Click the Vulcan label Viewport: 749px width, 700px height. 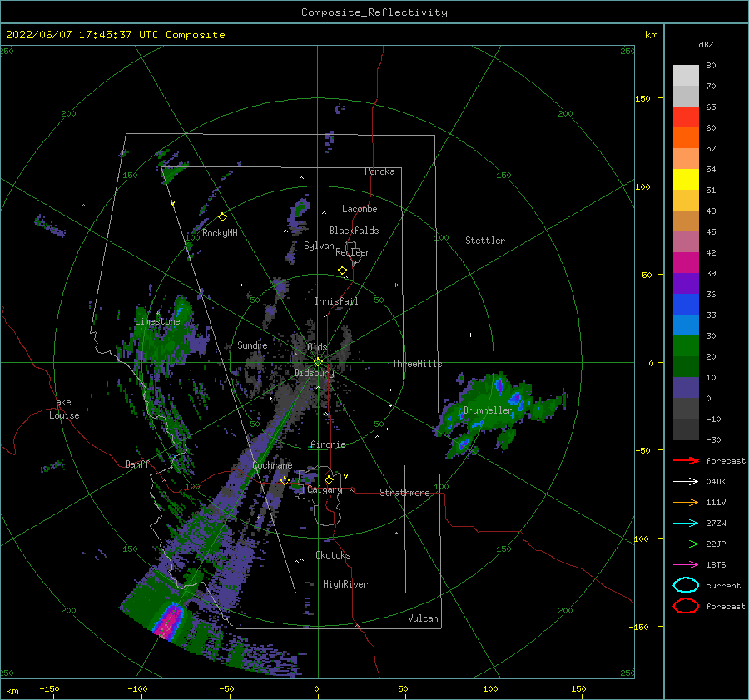[424, 618]
